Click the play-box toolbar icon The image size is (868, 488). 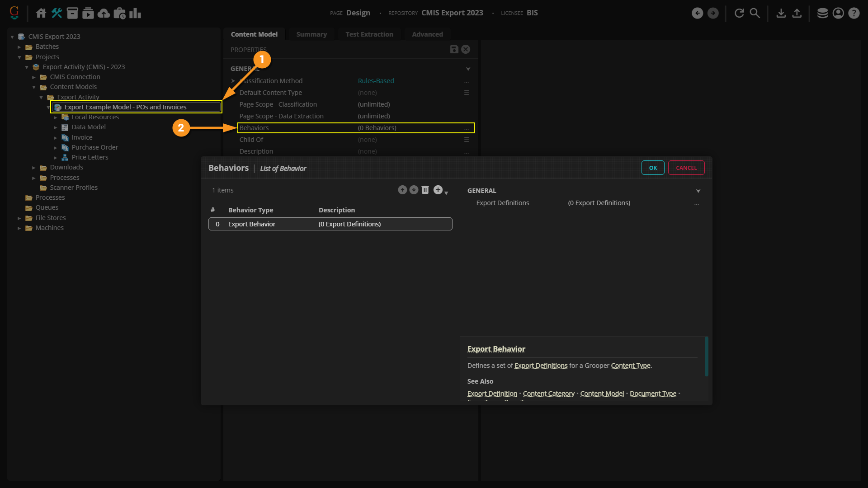tap(88, 13)
